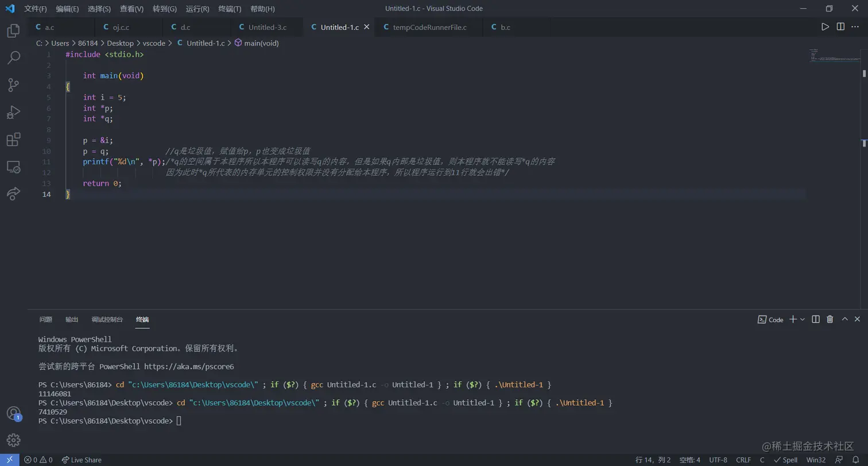Open the 空格: 4 indentation picker
The height and width of the screenshot is (466, 868).
coord(689,460)
